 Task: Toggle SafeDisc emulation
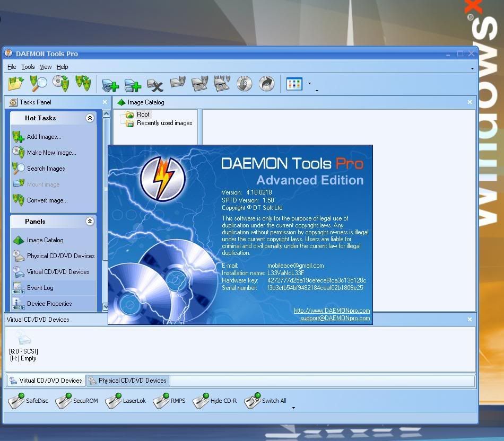click(28, 401)
